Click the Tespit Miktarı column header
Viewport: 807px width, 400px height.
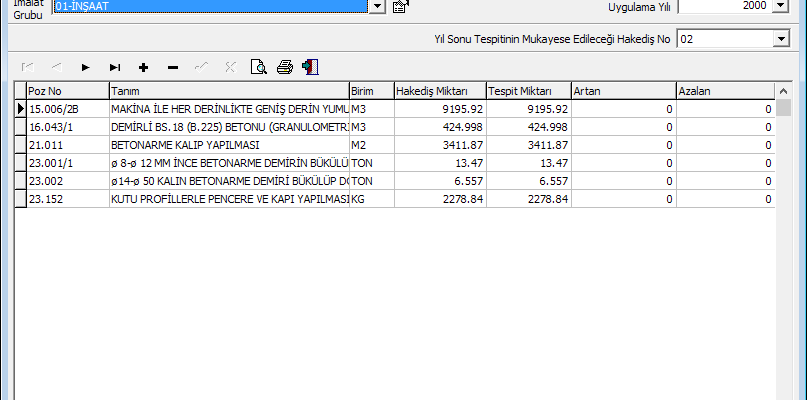528,91
